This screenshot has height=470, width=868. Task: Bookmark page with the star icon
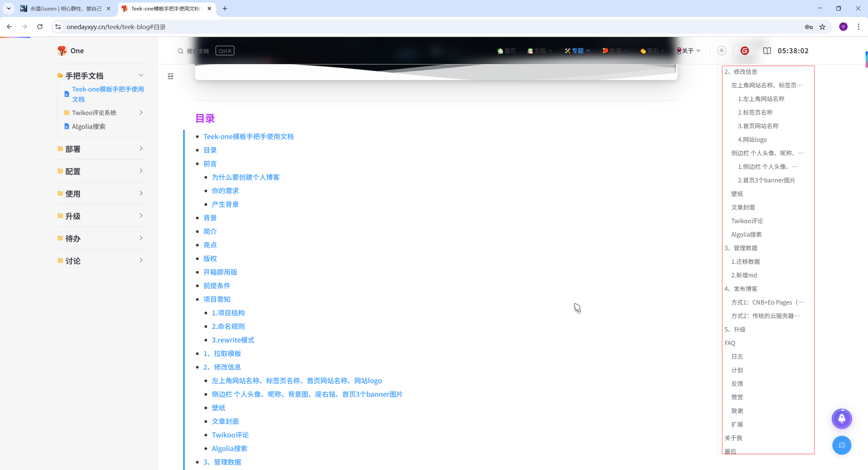tap(823, 27)
